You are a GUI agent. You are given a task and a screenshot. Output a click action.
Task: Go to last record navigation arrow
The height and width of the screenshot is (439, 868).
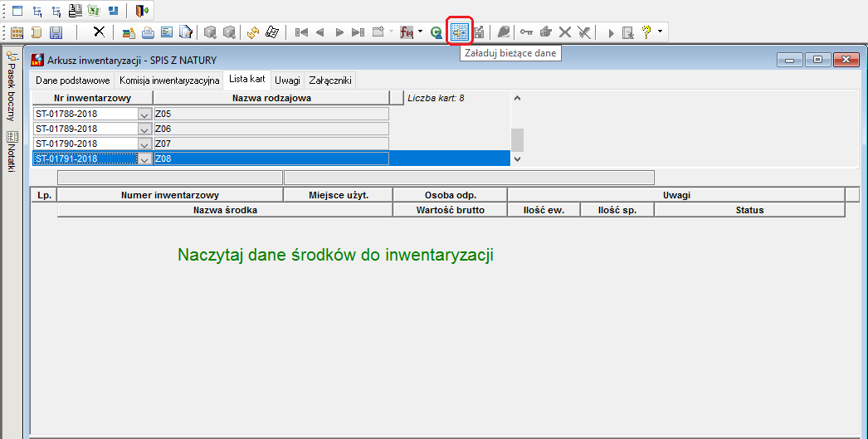click(x=358, y=32)
